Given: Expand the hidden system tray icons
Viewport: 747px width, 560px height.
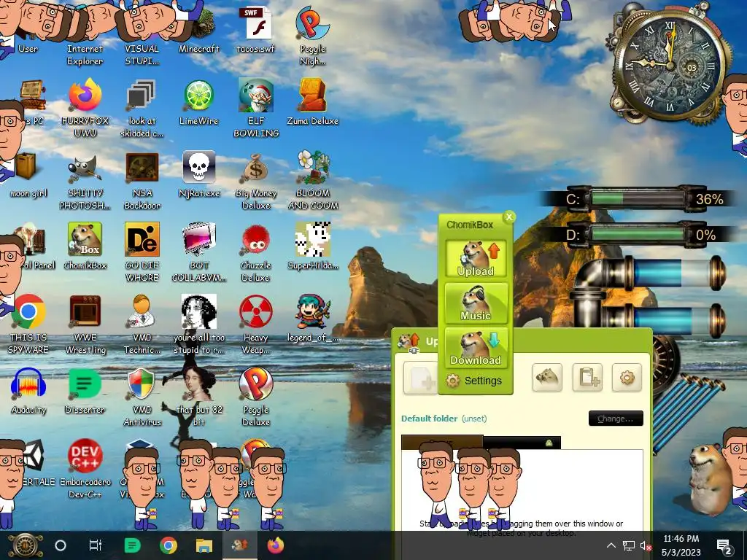Looking at the screenshot, I should click(x=611, y=545).
